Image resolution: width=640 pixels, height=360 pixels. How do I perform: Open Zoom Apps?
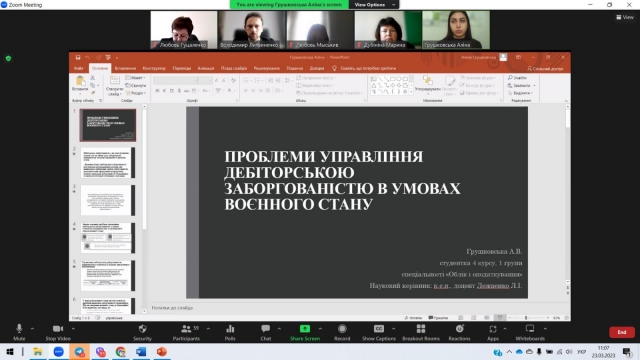pyautogui.click(x=493, y=332)
